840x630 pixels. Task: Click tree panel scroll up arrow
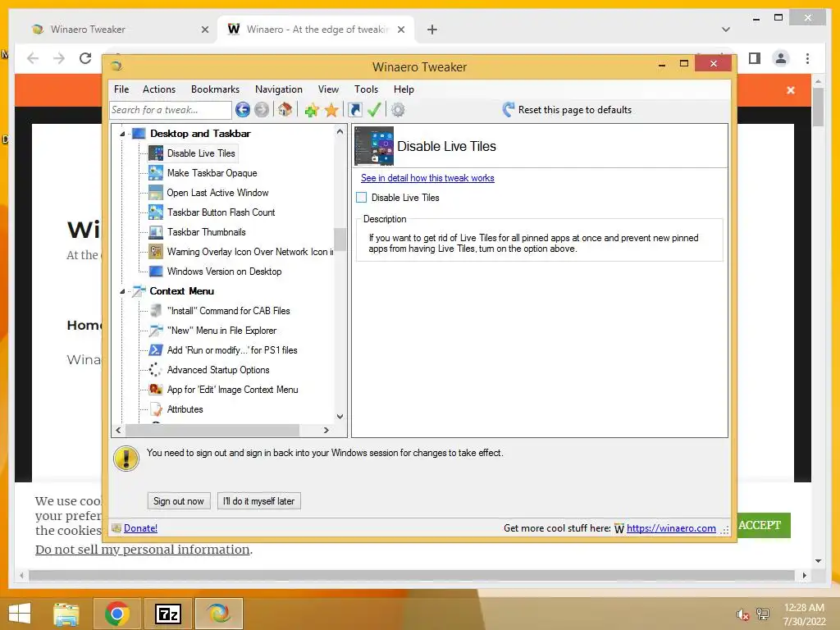[340, 131]
